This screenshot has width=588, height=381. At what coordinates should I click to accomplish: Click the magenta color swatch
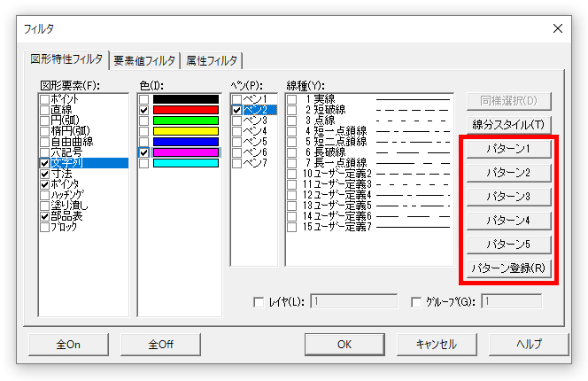tap(186, 152)
